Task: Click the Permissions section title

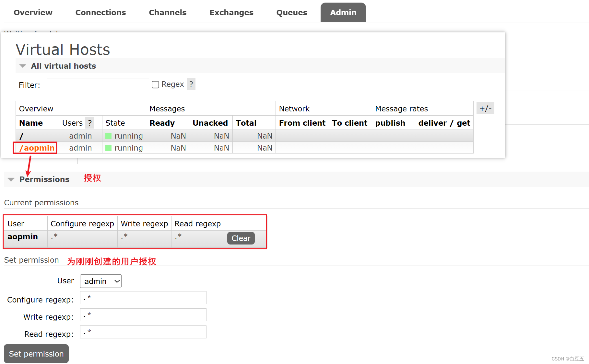Action: (x=44, y=179)
